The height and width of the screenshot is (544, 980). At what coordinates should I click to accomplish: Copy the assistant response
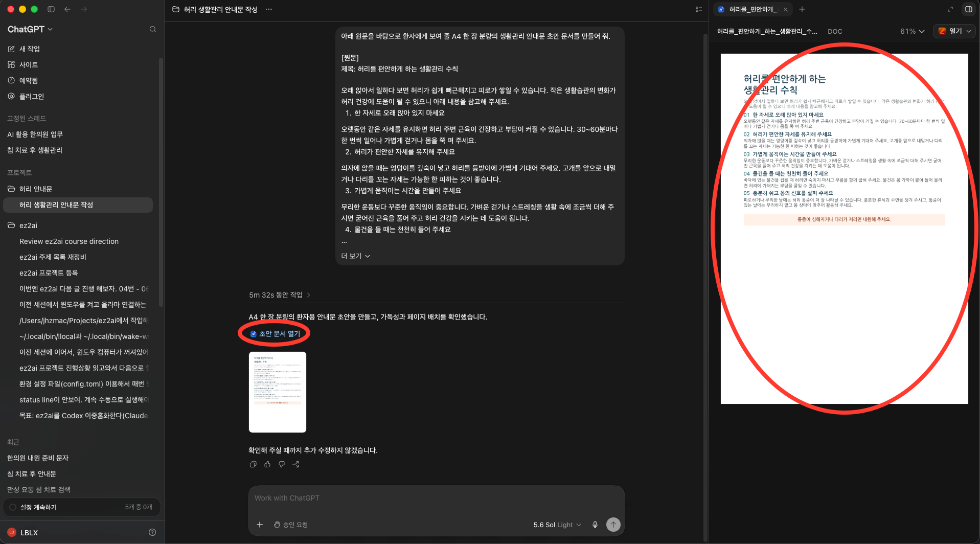click(x=253, y=464)
